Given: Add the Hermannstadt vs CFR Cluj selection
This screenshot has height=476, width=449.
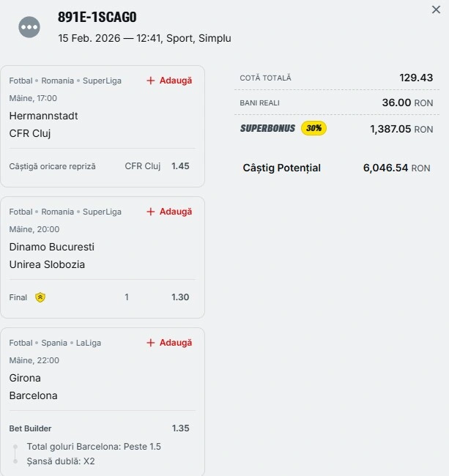Looking at the screenshot, I should (169, 81).
